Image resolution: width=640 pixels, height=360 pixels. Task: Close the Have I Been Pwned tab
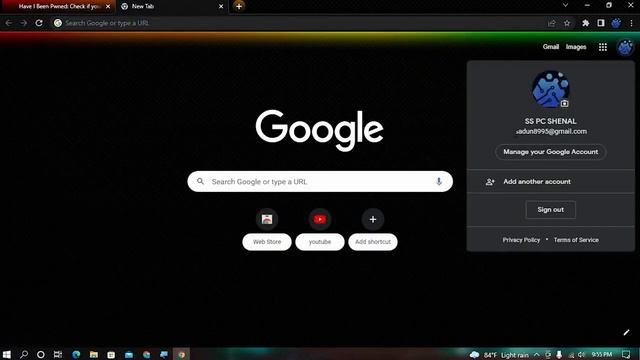click(x=108, y=7)
